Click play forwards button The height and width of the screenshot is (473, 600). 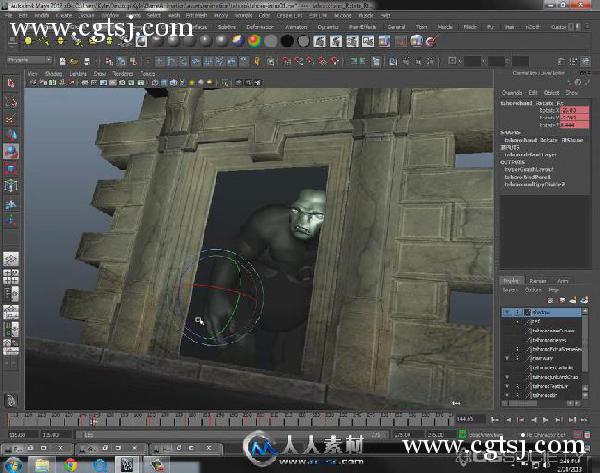[546, 420]
